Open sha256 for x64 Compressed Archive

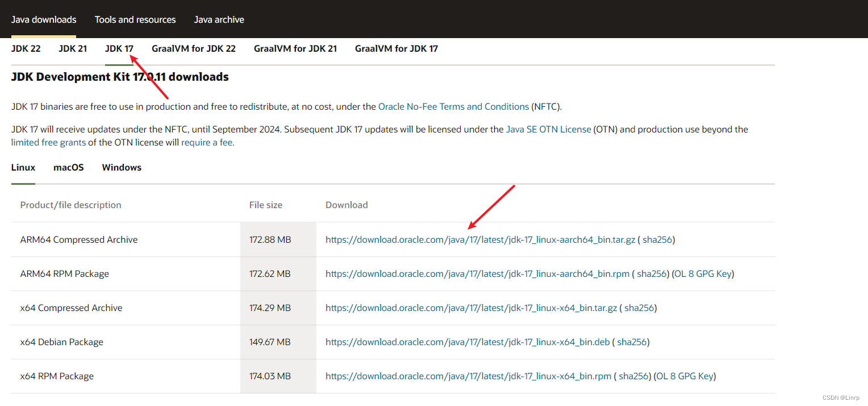pos(639,308)
